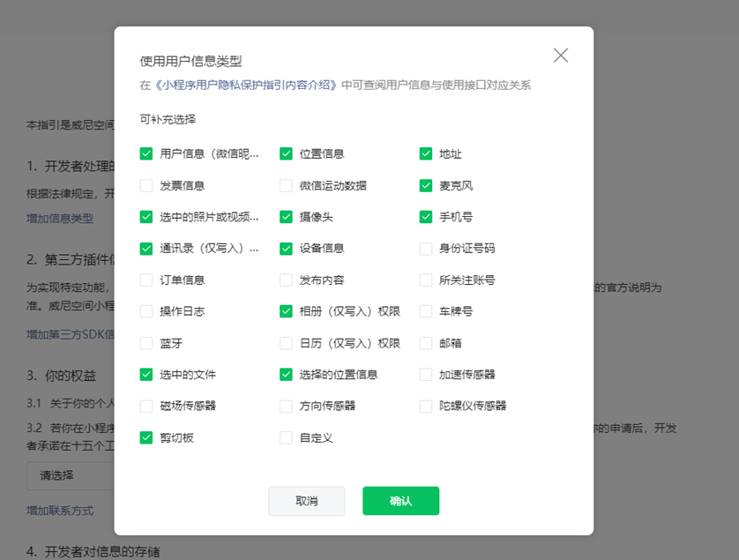This screenshot has width=739, height=560.
Task: Tick the 身份证号码 checkbox
Action: (426, 249)
